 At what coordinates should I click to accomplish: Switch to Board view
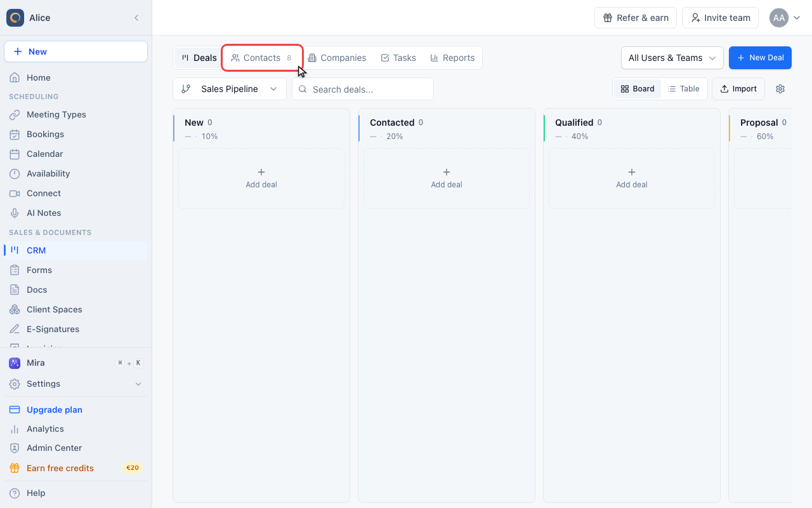coord(638,89)
